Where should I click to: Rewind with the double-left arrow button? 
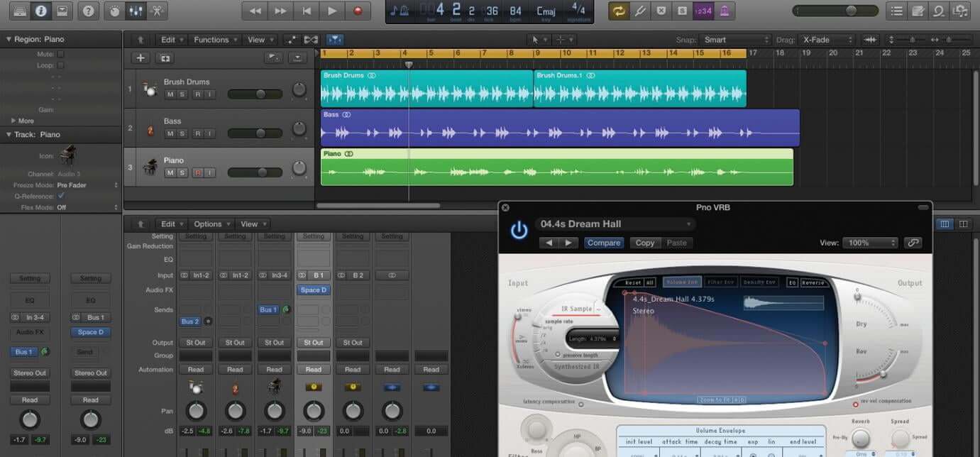(255, 11)
